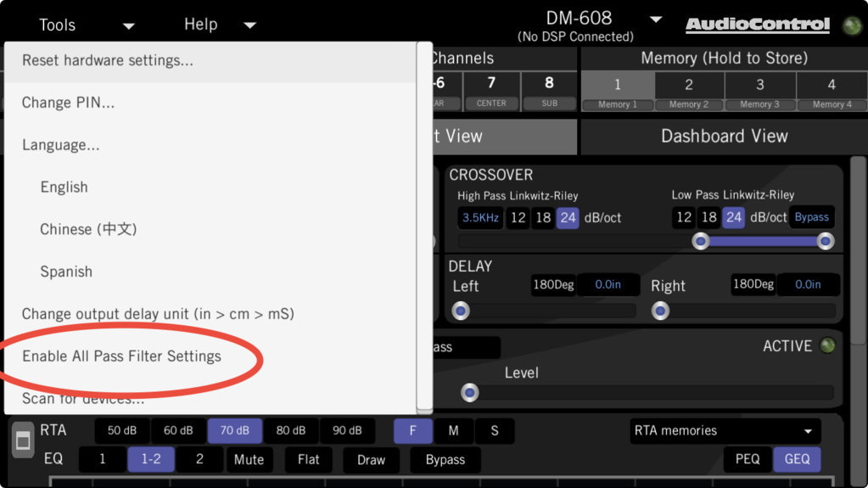Open the Tools menu

57,25
